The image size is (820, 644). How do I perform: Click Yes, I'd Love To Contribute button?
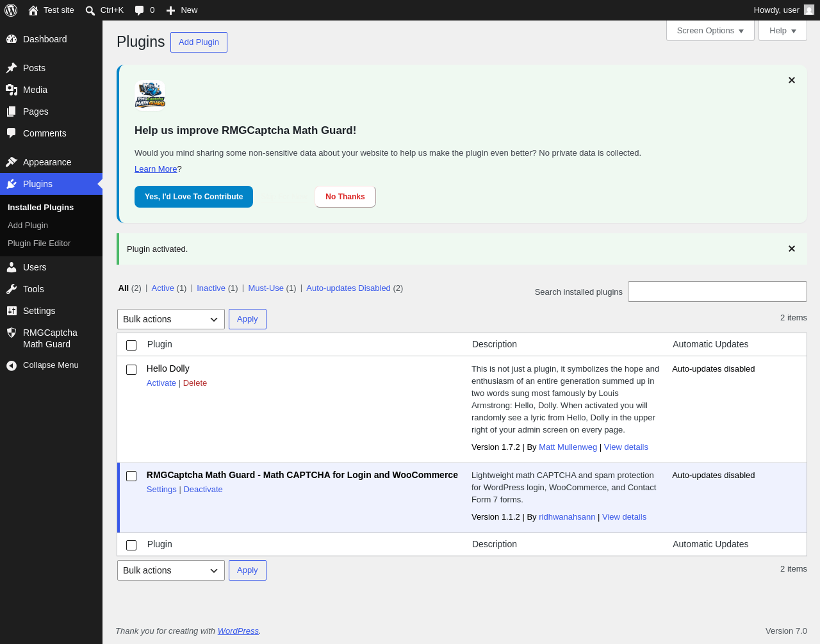tap(193, 197)
